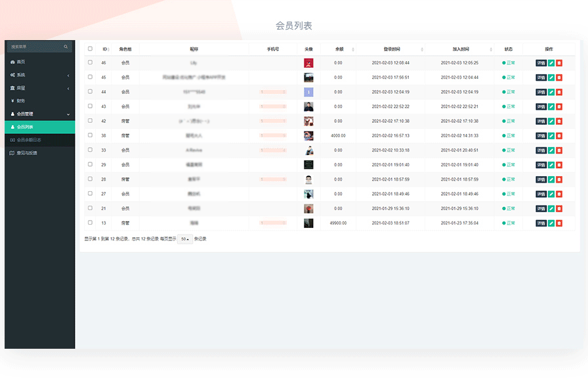Viewport: 588px width, 379px height.
Task: Delete the member with ID 38
Action: coord(559,136)
